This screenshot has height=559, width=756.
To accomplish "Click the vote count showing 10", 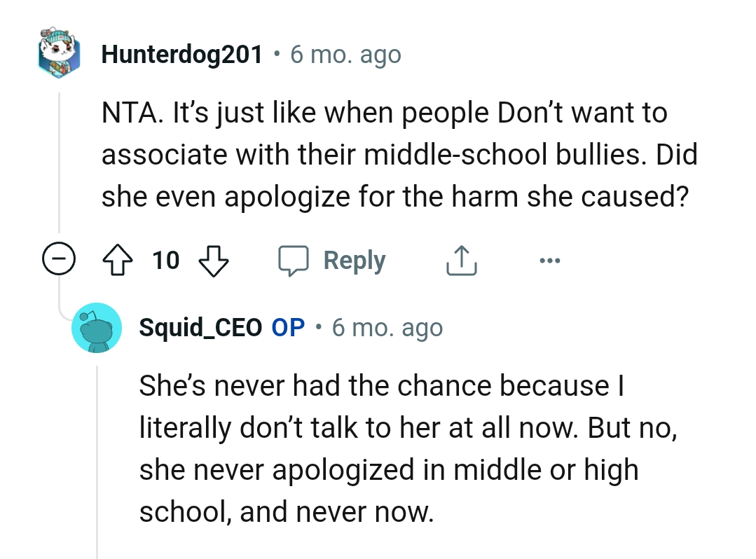I will 166,260.
